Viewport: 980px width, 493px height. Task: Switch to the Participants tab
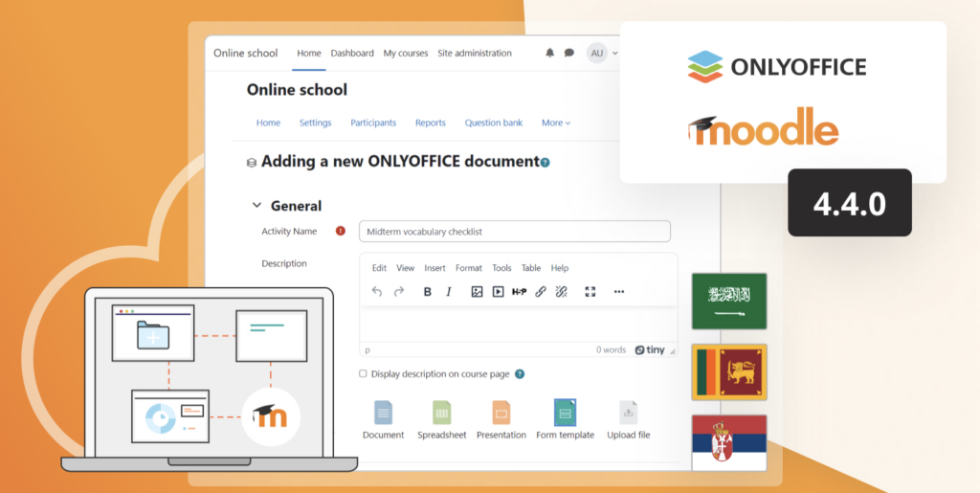pyautogui.click(x=373, y=123)
